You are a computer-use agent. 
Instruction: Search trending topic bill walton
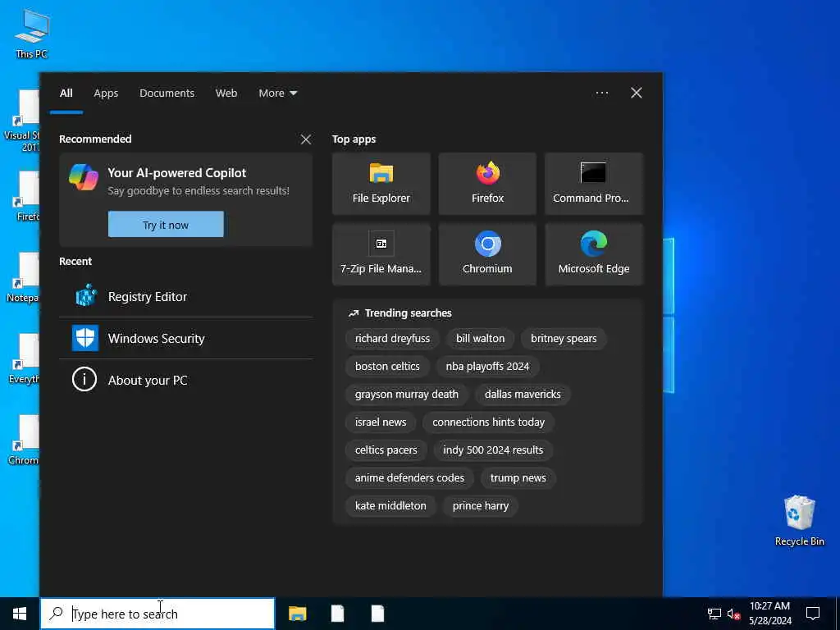480,339
